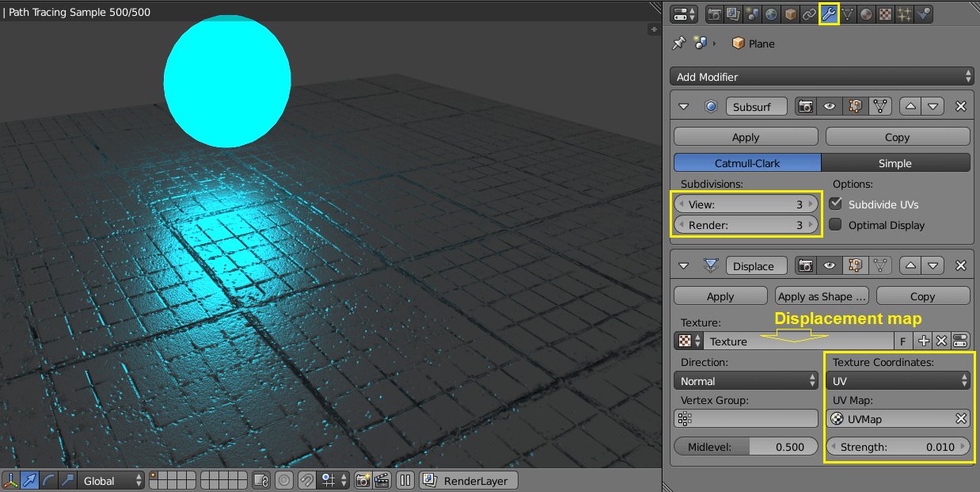Screen dimensions: 980x492
Task: Select the Catmull-Clark subdivision type
Action: pos(746,163)
